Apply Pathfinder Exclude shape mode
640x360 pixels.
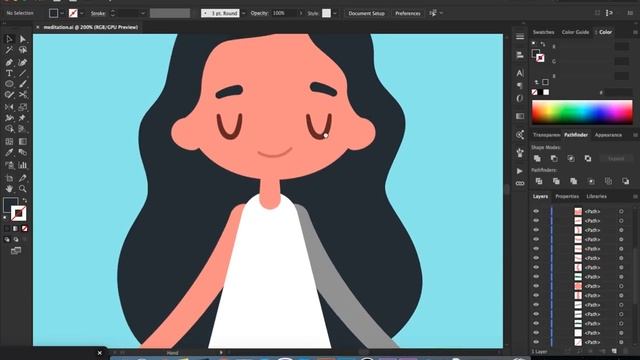point(588,158)
